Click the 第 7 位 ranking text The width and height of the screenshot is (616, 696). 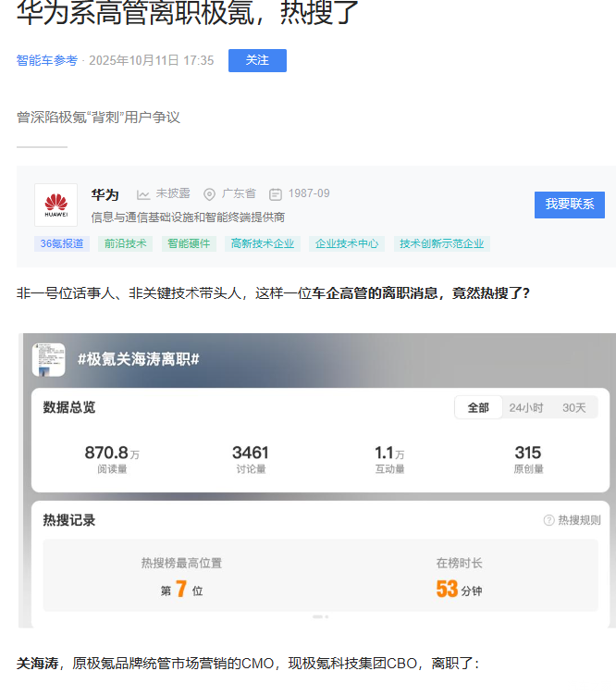pyautogui.click(x=182, y=590)
